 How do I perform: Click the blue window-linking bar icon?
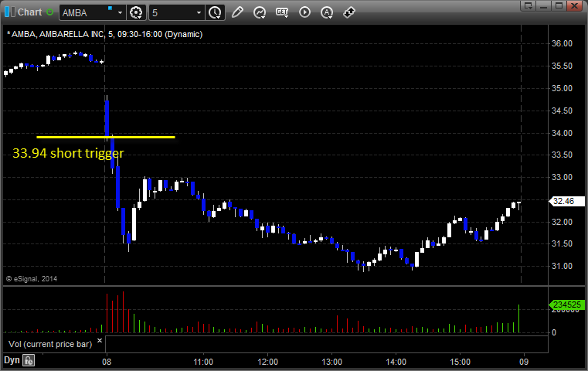pos(10,12)
